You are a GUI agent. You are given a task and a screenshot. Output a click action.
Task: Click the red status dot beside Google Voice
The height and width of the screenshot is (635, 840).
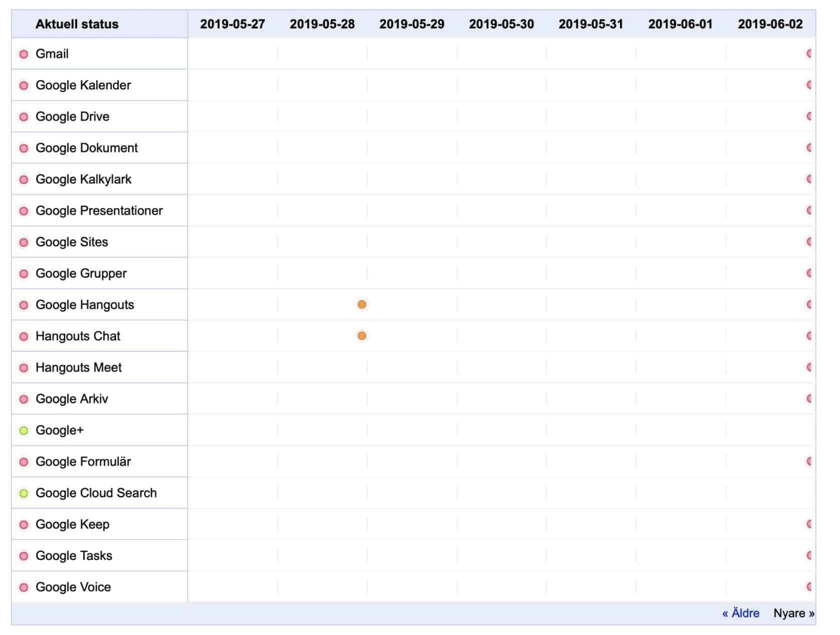[x=23, y=587]
